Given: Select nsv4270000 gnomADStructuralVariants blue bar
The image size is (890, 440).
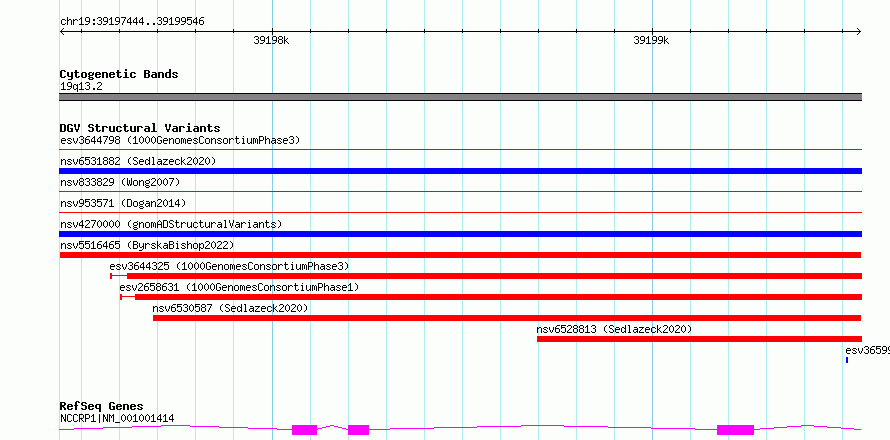Looking at the screenshot, I should coord(460,234).
